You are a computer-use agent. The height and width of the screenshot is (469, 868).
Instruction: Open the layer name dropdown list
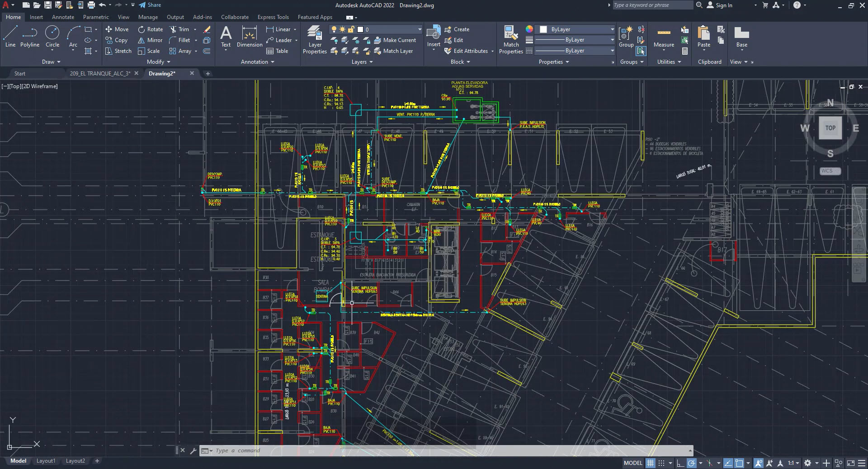[419, 29]
